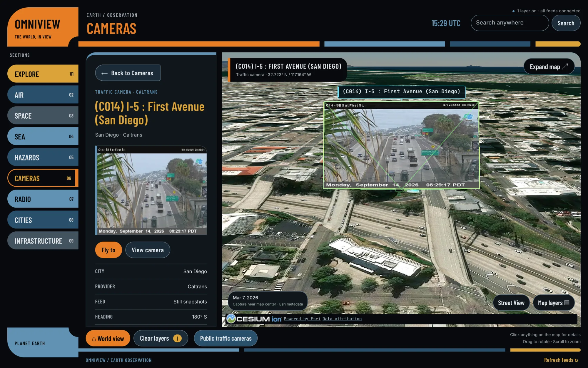Open the Powered by Esri link
The image size is (588, 368).
[x=302, y=319]
